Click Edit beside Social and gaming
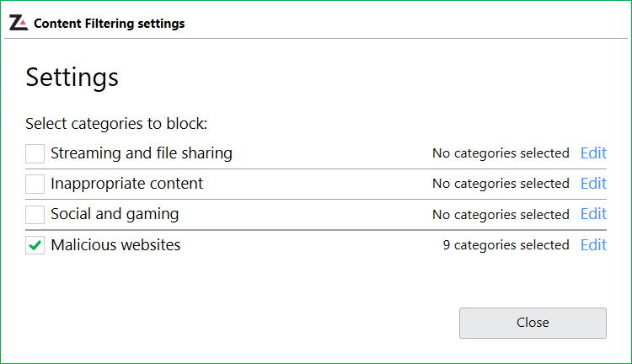This screenshot has width=632, height=364. [593, 214]
